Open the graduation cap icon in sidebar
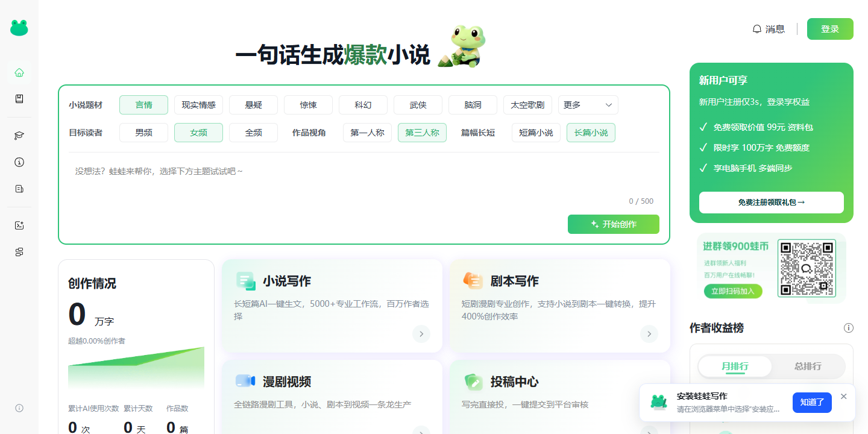Image resolution: width=868 pixels, height=434 pixels. [x=19, y=136]
